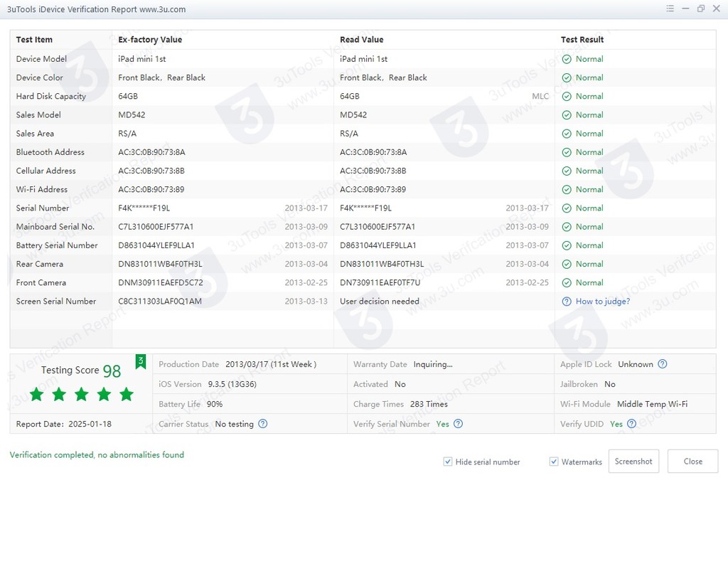This screenshot has width=728, height=576.
Task: Click the Battery Life value 90%
Action: pyautogui.click(x=215, y=404)
